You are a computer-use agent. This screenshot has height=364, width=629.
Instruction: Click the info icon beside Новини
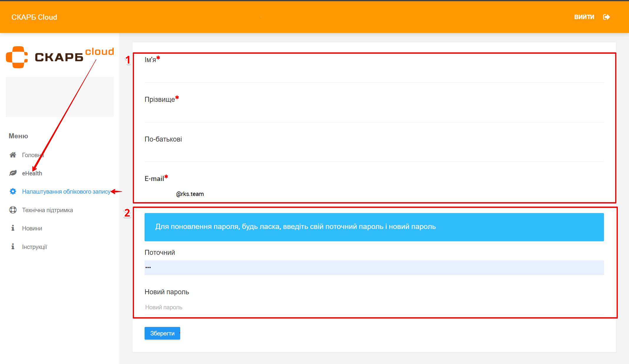pyautogui.click(x=13, y=228)
